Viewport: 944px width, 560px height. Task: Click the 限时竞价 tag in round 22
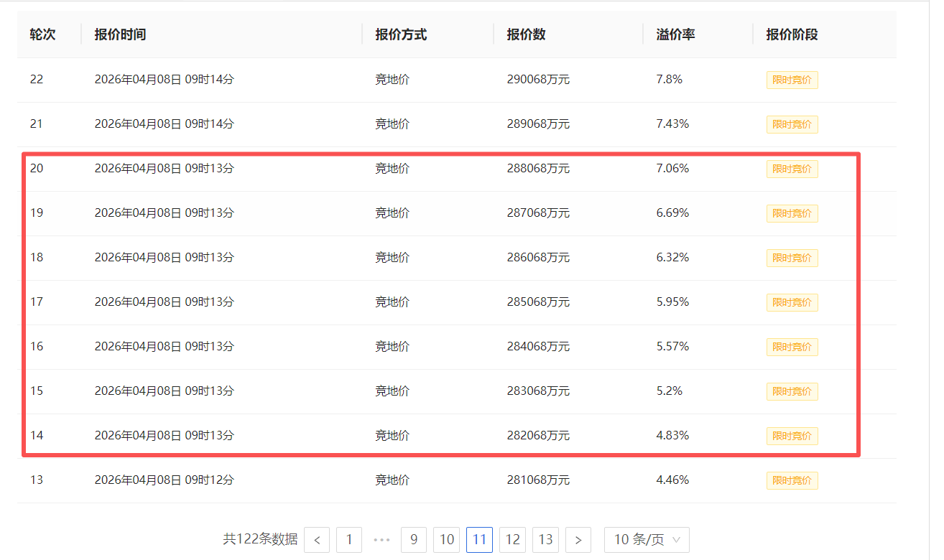coord(792,80)
